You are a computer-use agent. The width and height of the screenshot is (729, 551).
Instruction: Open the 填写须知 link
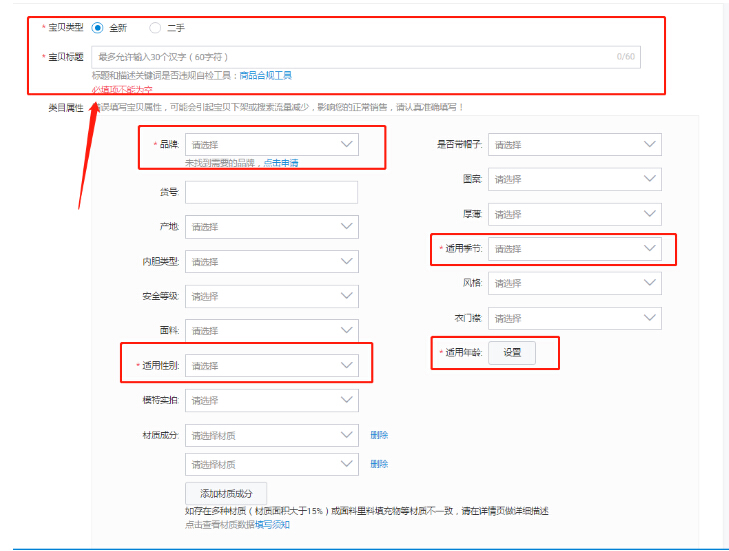tap(272, 524)
